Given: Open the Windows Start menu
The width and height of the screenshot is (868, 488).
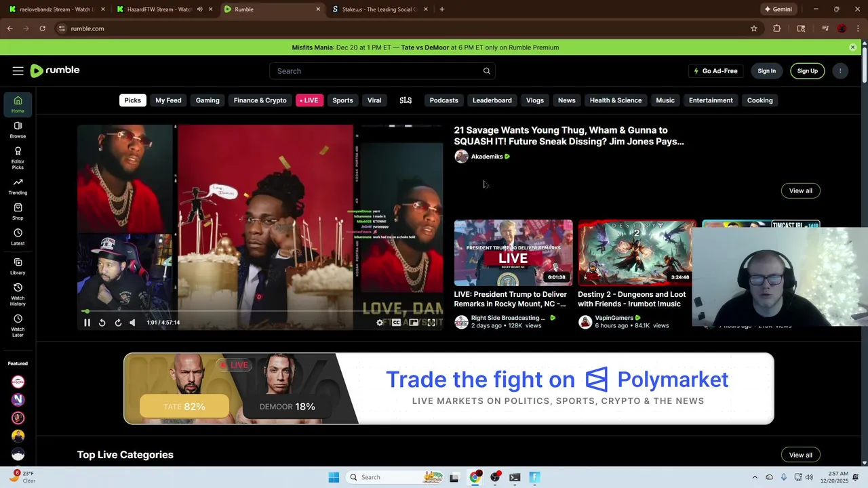Looking at the screenshot, I should click(334, 477).
